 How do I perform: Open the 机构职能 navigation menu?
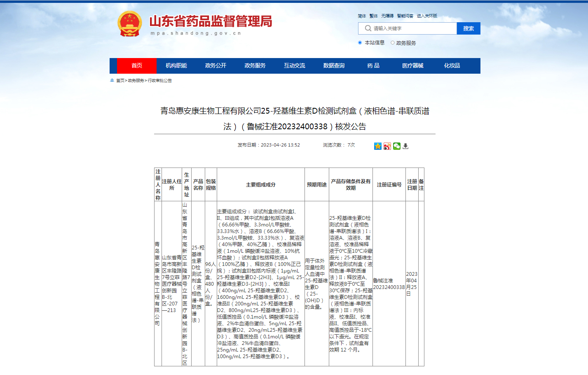tap(176, 66)
